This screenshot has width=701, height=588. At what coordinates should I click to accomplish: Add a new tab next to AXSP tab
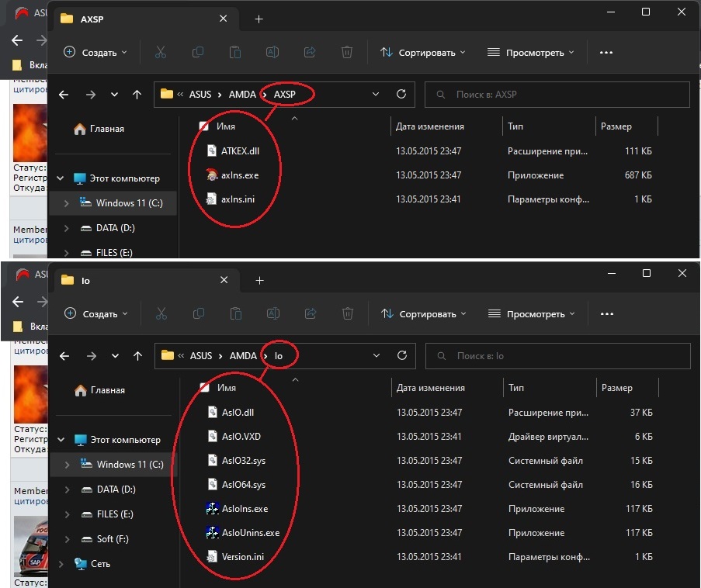coord(259,19)
